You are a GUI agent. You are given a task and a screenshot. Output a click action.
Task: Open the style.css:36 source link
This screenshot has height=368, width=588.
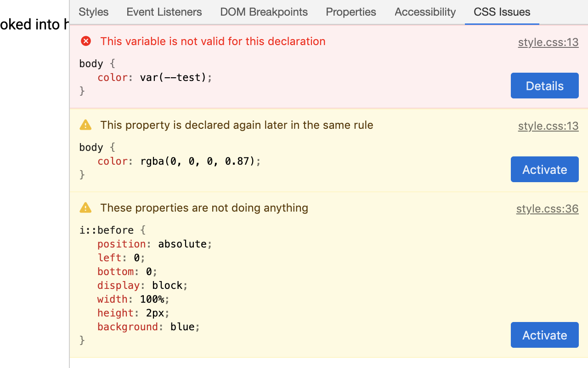(547, 209)
